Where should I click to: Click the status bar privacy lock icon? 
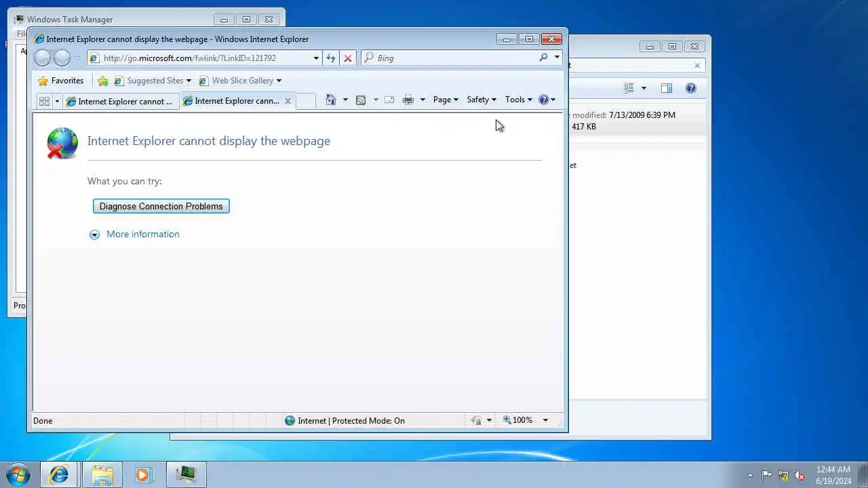(x=476, y=420)
